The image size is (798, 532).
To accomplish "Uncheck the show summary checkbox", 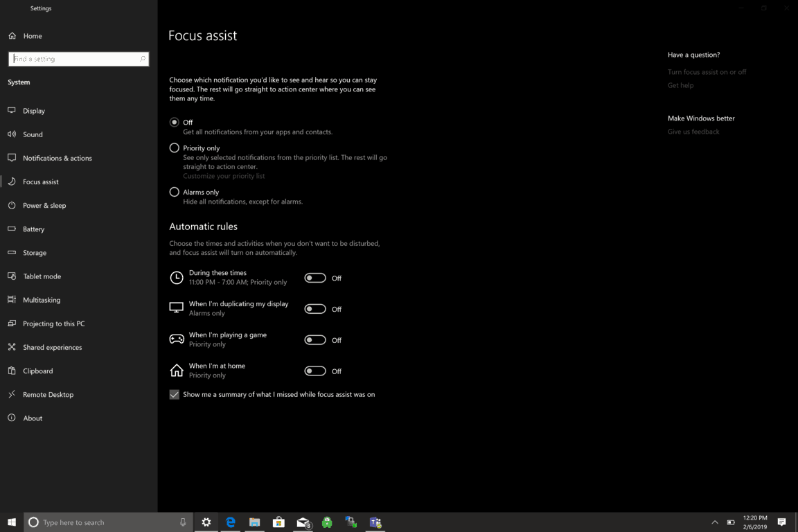I will (x=175, y=394).
